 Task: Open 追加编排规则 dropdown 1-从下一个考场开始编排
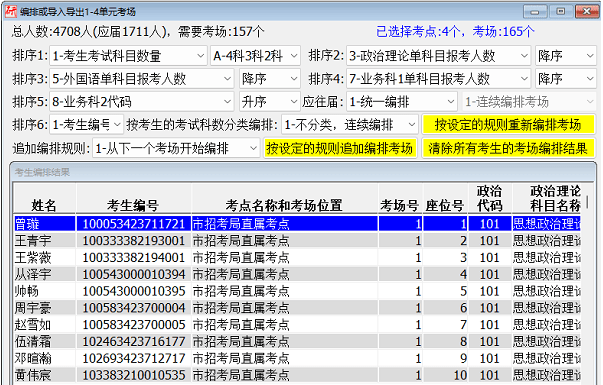(176, 148)
